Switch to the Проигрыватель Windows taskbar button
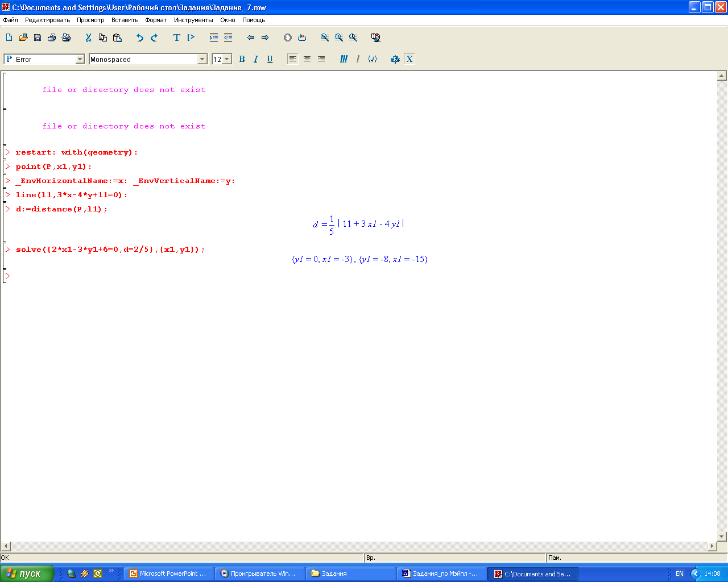The image size is (728, 582). tap(259, 573)
